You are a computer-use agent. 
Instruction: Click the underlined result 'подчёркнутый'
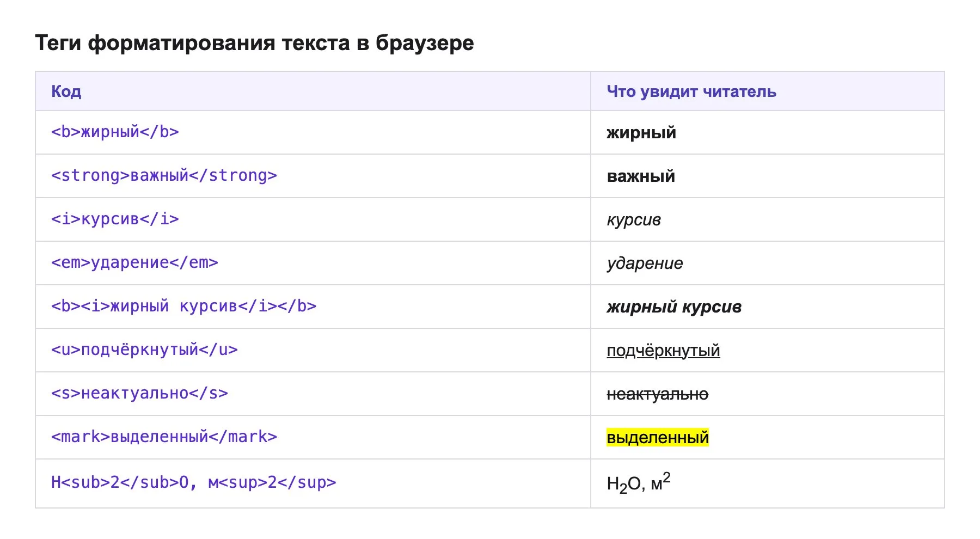point(663,351)
